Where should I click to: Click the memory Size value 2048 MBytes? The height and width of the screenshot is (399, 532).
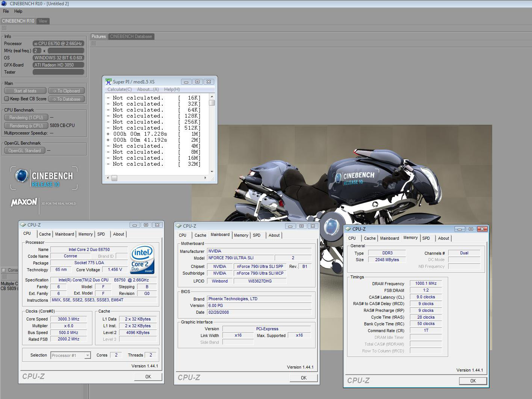click(387, 260)
